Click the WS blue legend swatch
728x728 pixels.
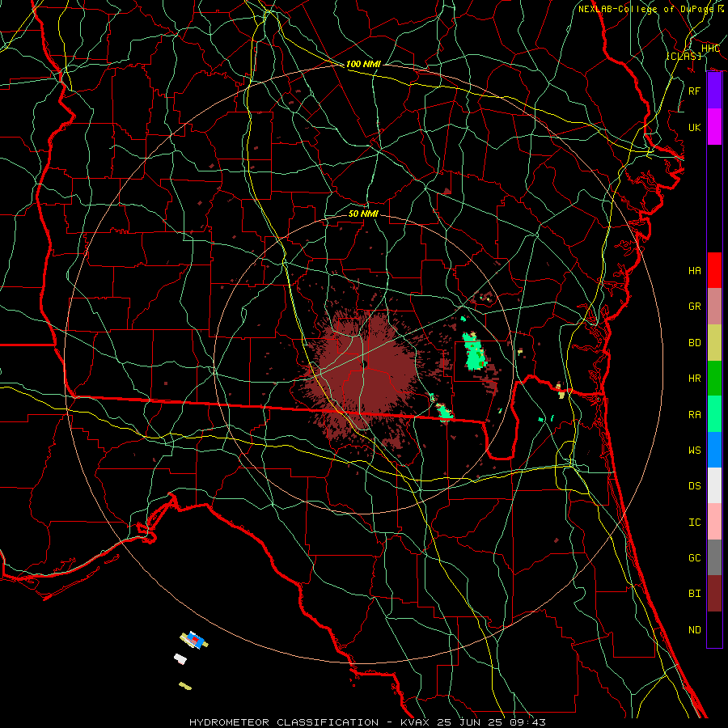coord(714,450)
